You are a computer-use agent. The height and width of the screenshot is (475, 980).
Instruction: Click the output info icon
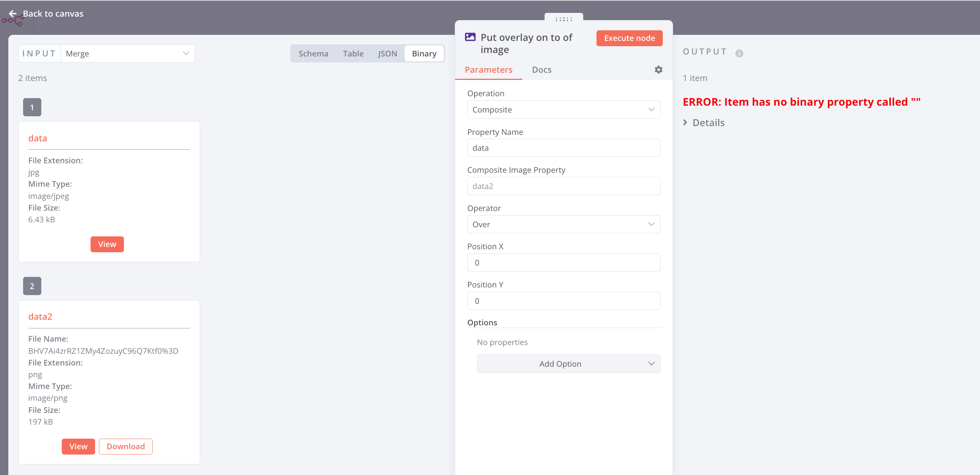point(739,53)
